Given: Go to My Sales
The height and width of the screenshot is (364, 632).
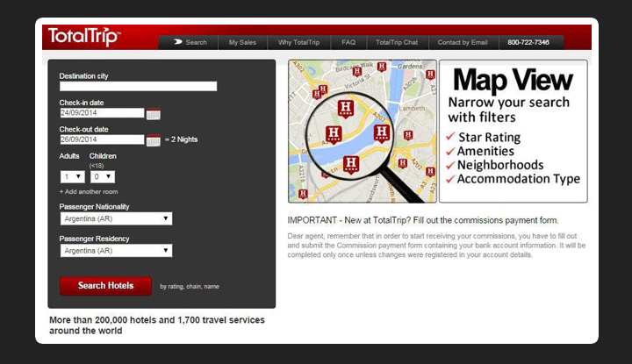Looking at the screenshot, I should tap(242, 42).
